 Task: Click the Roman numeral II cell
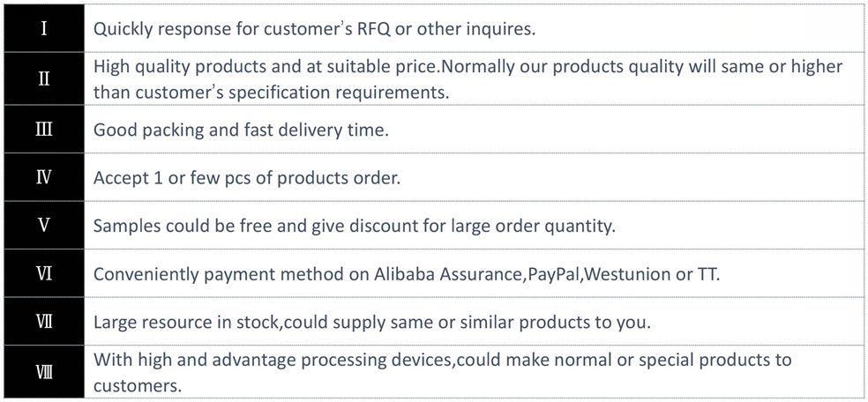pos(43,79)
